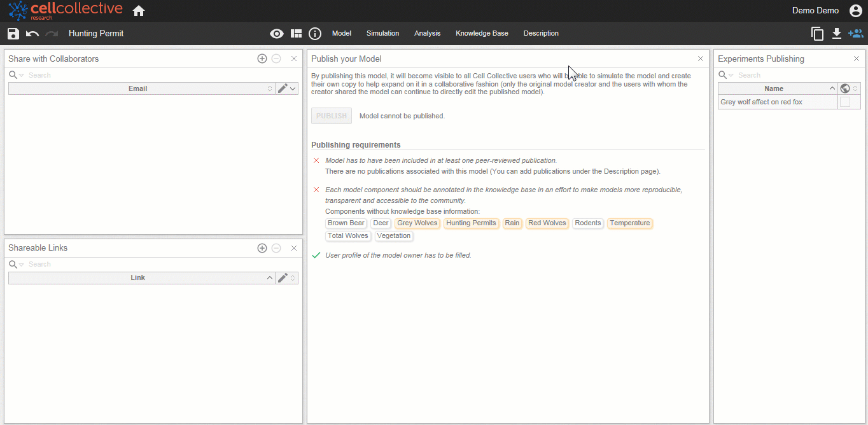Add a collaborator with the plus icon
The image size is (868, 425).
(x=262, y=59)
